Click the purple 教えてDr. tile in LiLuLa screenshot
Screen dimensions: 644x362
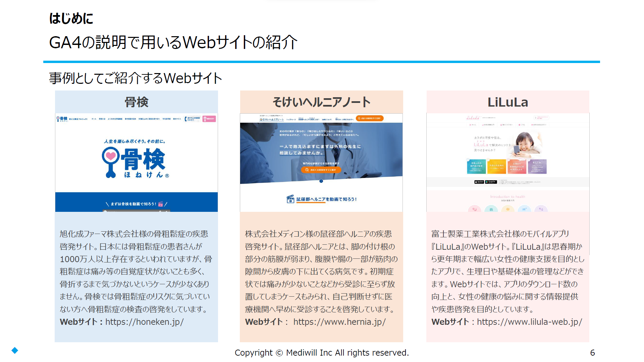(537, 166)
